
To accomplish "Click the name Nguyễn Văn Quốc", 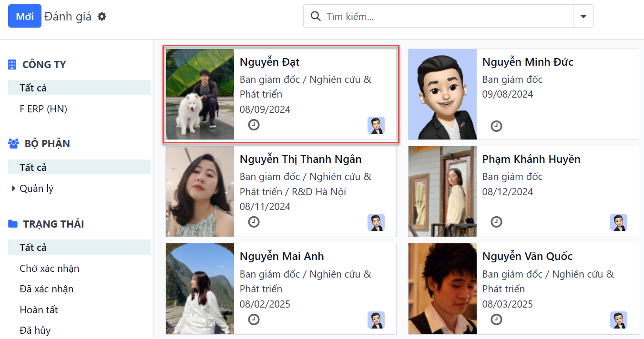I will pyautogui.click(x=527, y=257).
